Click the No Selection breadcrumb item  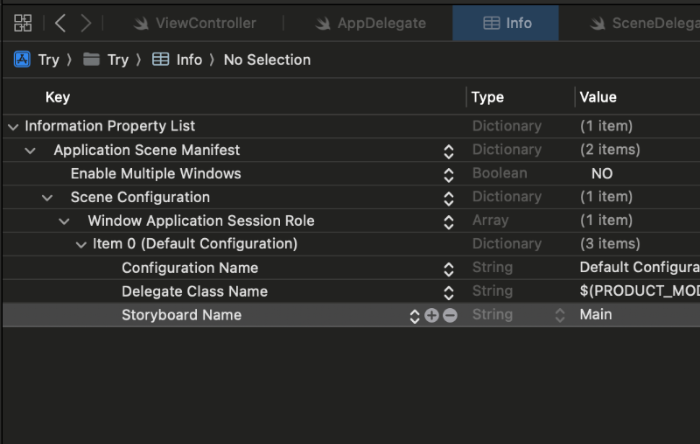pyautogui.click(x=267, y=60)
